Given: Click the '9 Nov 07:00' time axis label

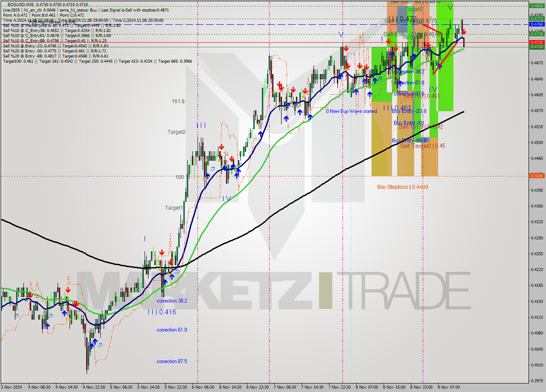Looking at the screenshot, I should point(449,387).
